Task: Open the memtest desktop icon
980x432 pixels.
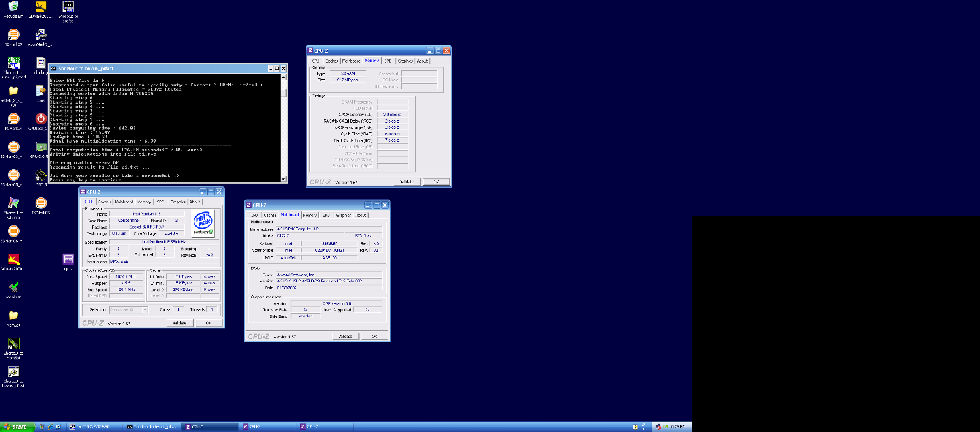Action: pyautogui.click(x=13, y=287)
